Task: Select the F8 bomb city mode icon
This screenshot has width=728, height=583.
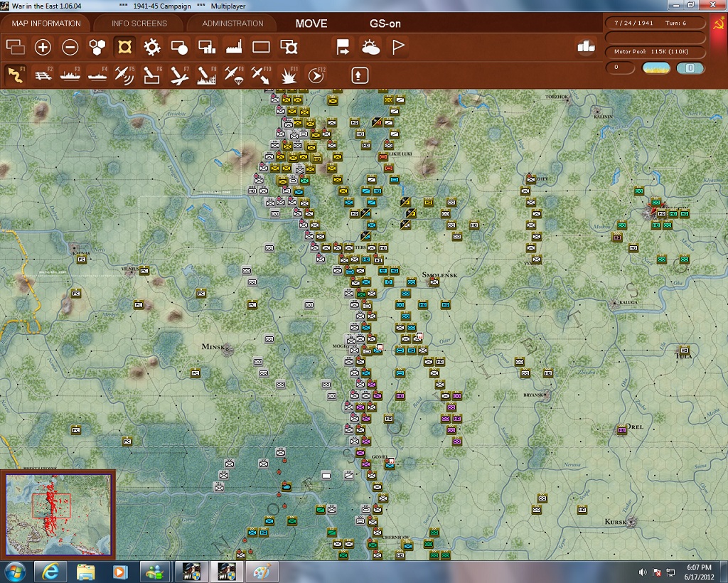Action: [207, 75]
